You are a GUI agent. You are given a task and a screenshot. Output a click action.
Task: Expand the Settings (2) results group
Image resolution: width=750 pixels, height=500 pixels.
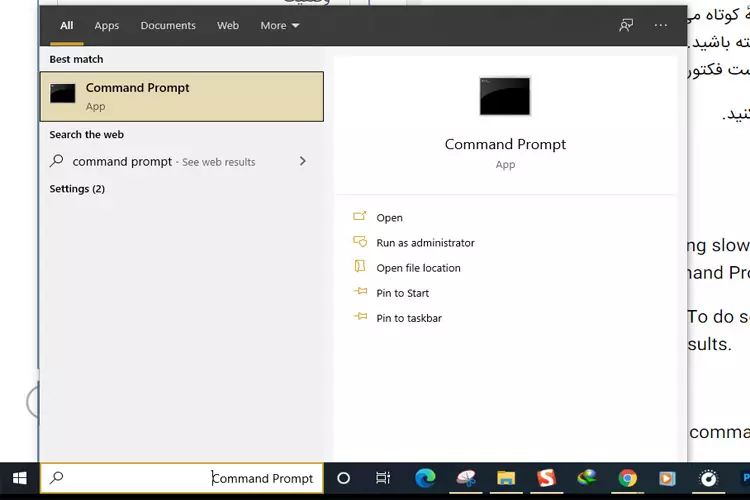77,189
